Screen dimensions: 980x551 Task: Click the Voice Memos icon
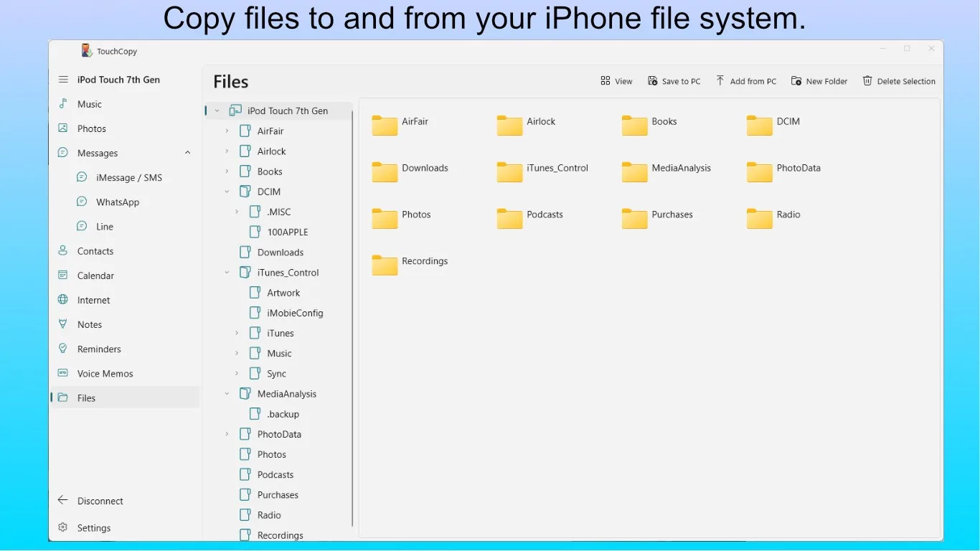pyautogui.click(x=63, y=373)
